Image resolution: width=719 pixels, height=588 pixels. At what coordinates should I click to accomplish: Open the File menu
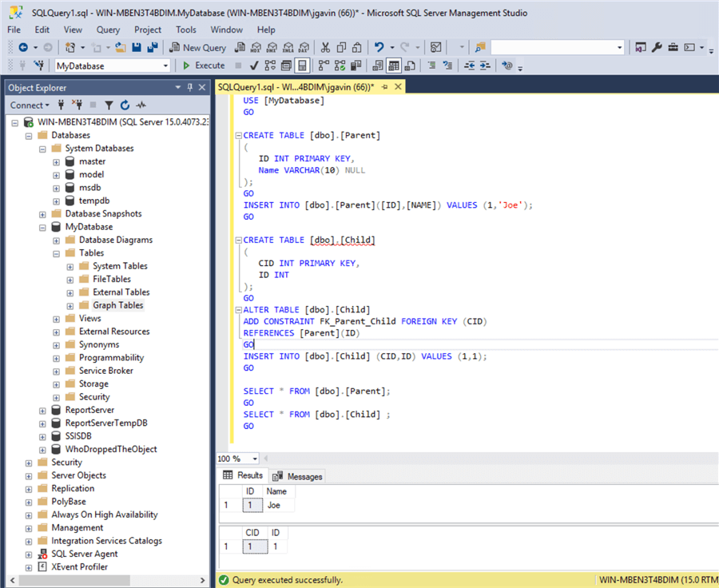coord(14,30)
